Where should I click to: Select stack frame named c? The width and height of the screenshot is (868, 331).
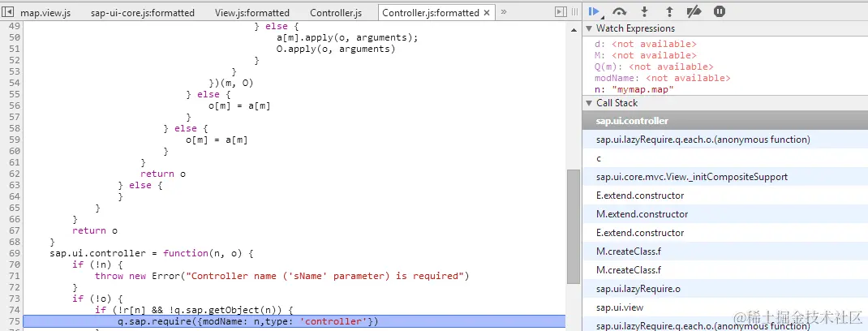[x=725, y=158]
